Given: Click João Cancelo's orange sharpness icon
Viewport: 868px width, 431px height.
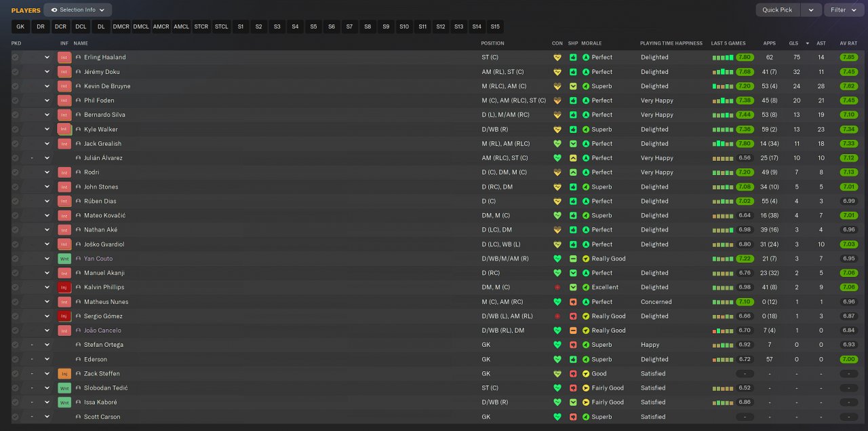Looking at the screenshot, I should pyautogui.click(x=573, y=331).
